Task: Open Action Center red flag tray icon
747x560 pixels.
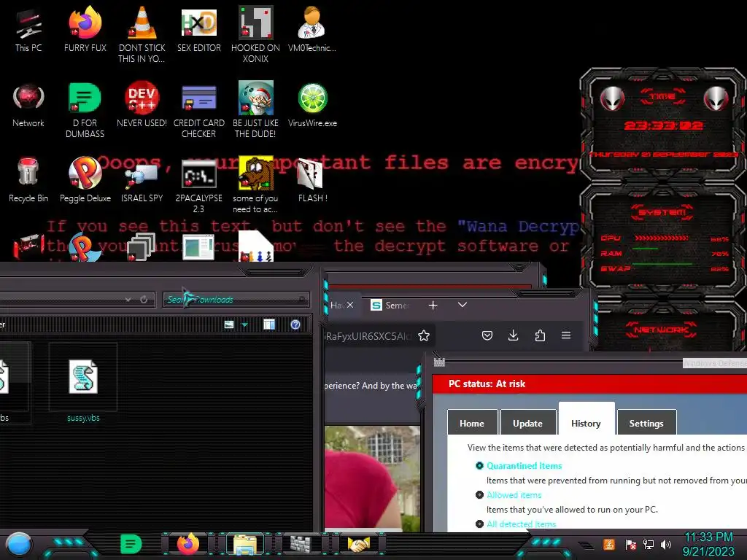Action: (630, 544)
